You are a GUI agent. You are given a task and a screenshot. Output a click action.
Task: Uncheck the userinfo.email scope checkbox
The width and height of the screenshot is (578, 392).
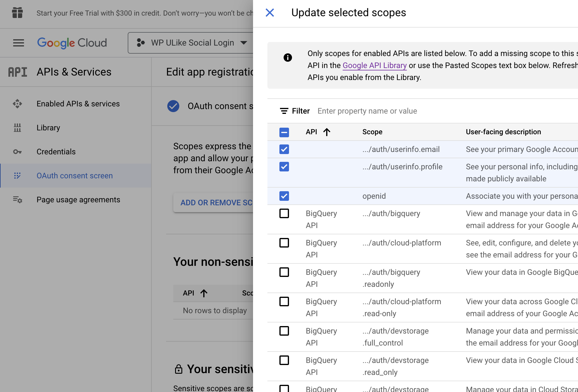click(284, 149)
